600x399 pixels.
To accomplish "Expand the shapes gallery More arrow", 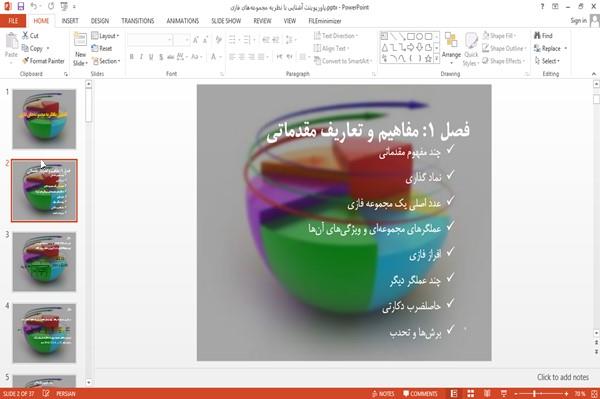I will pyautogui.click(x=436, y=59).
